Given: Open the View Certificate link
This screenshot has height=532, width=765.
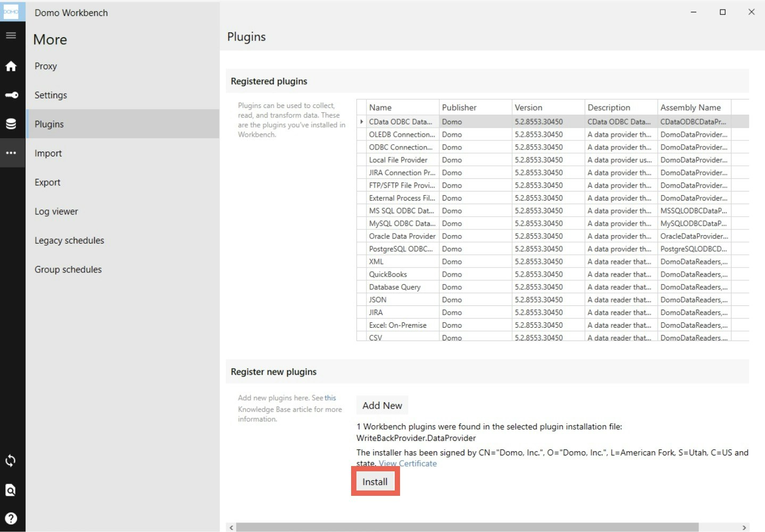Looking at the screenshot, I should [408, 463].
